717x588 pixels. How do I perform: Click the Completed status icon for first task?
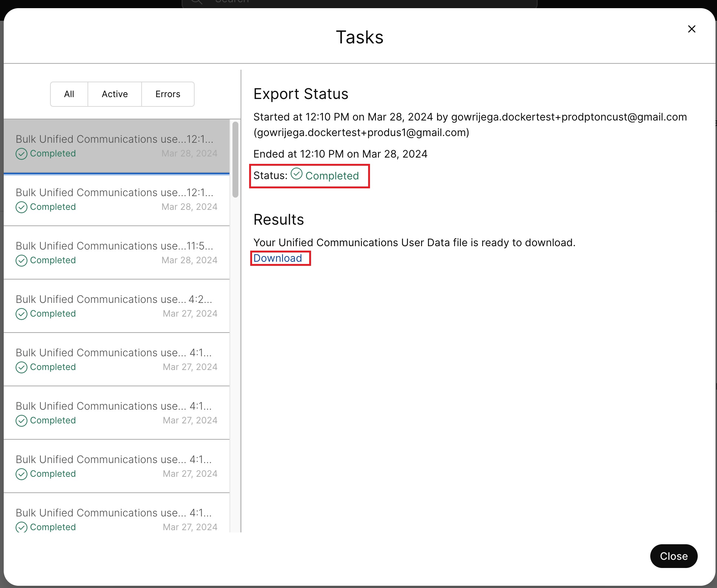(x=22, y=153)
